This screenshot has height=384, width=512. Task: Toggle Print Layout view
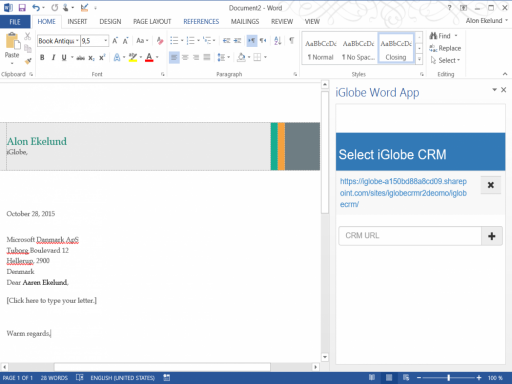click(x=389, y=377)
